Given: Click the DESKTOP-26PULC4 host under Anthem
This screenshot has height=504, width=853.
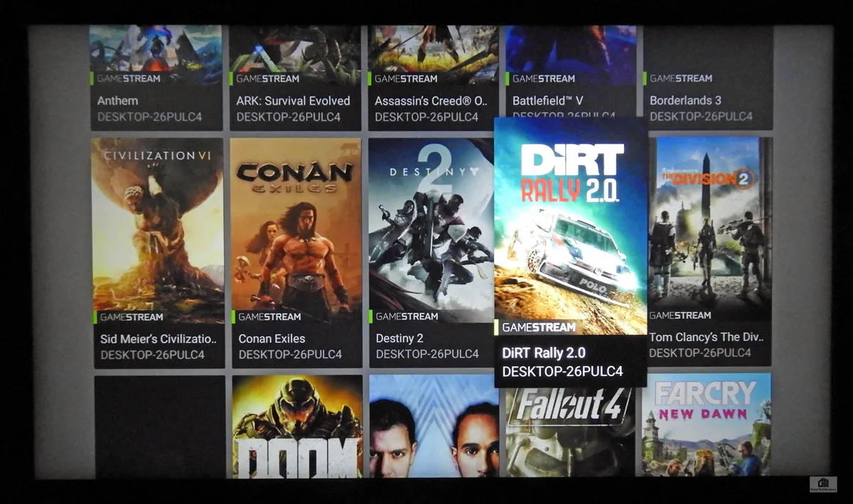Looking at the screenshot, I should point(149,117).
